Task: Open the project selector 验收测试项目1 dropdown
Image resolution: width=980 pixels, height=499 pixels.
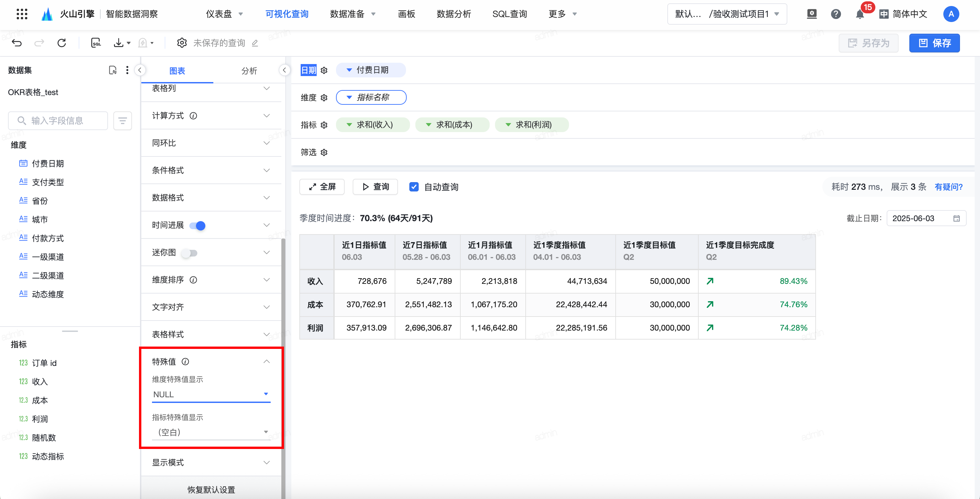Action: 727,14
